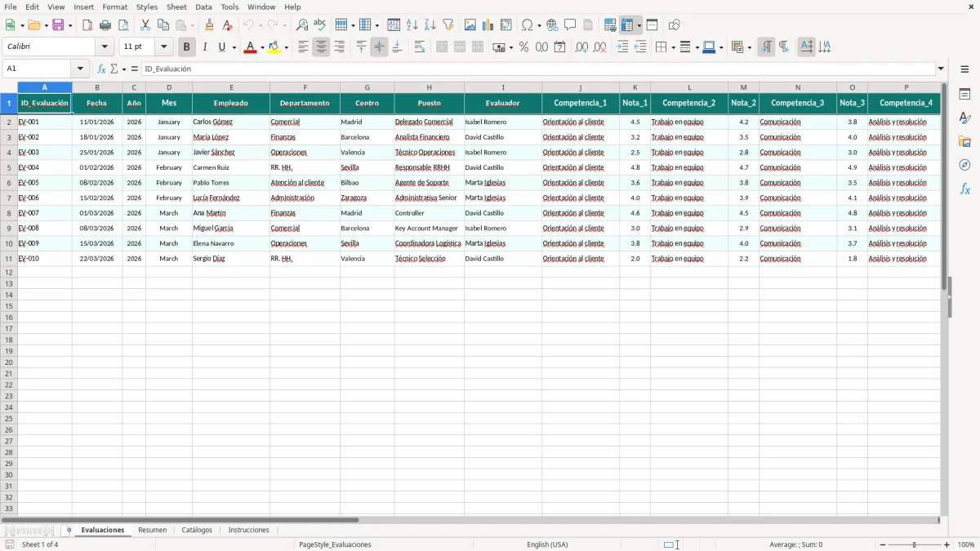Insert Comment speech bubble icon
This screenshot has height=551, width=980.
click(x=570, y=25)
